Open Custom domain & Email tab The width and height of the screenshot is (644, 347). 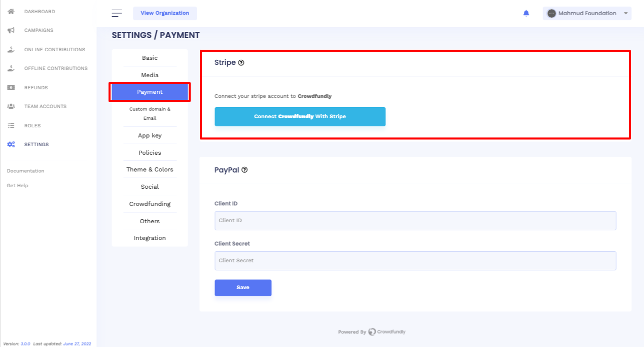coord(150,114)
